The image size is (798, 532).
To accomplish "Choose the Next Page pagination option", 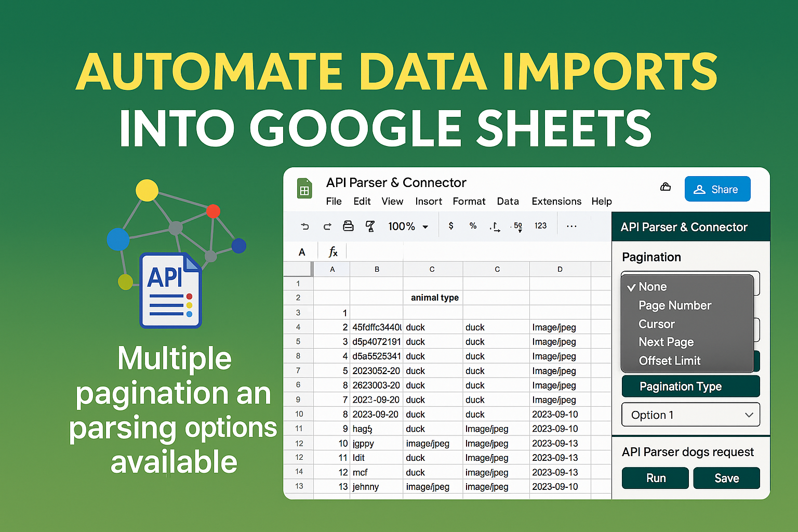I will pyautogui.click(x=687, y=342).
